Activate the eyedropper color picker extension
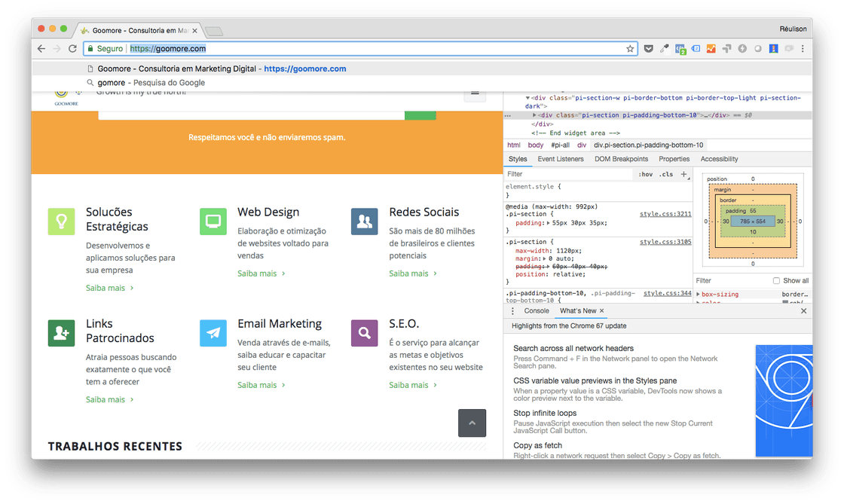844x504 pixels. click(x=665, y=49)
